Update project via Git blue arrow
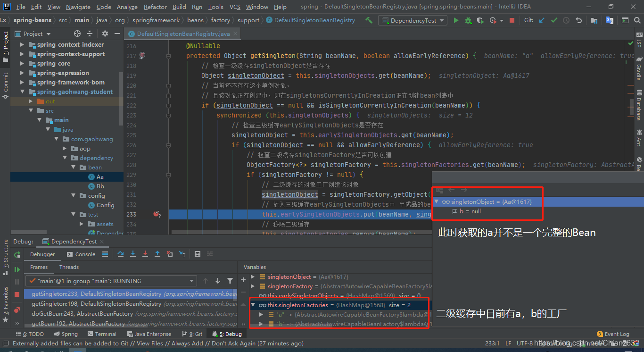644x352 pixels. pos(542,20)
